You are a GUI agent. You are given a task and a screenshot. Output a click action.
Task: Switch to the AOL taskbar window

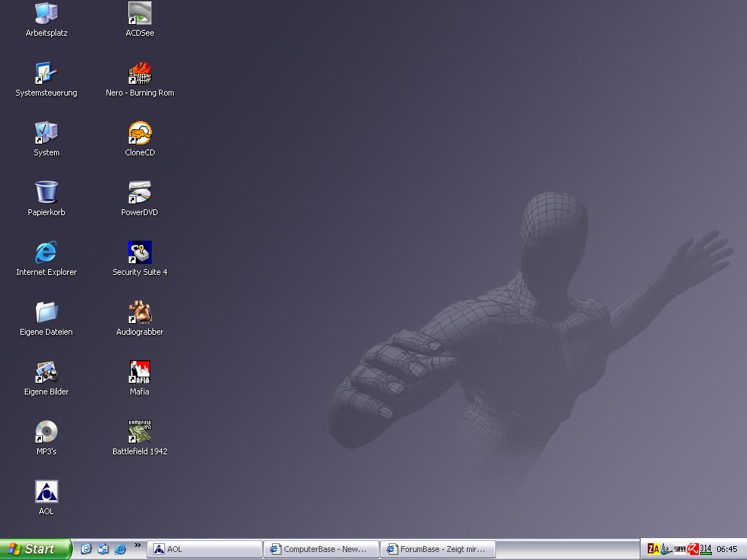pos(204,549)
